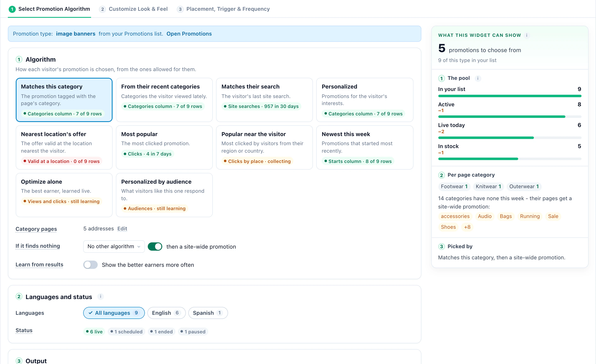
Task: Expand the '+8' more categories chip
Action: pyautogui.click(x=467, y=227)
